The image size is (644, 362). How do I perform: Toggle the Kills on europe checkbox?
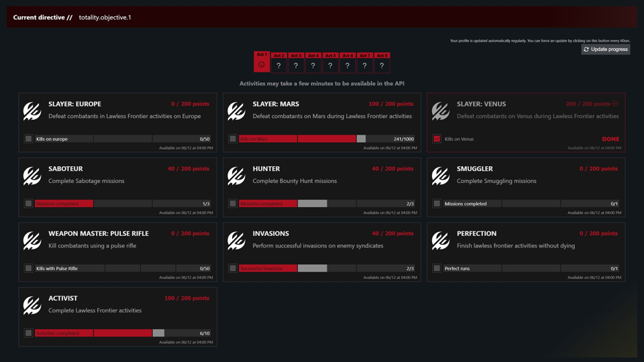click(x=28, y=139)
